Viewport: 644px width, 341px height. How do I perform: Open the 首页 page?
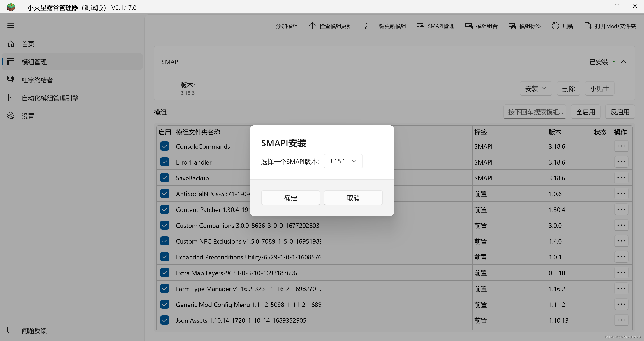pos(72,44)
